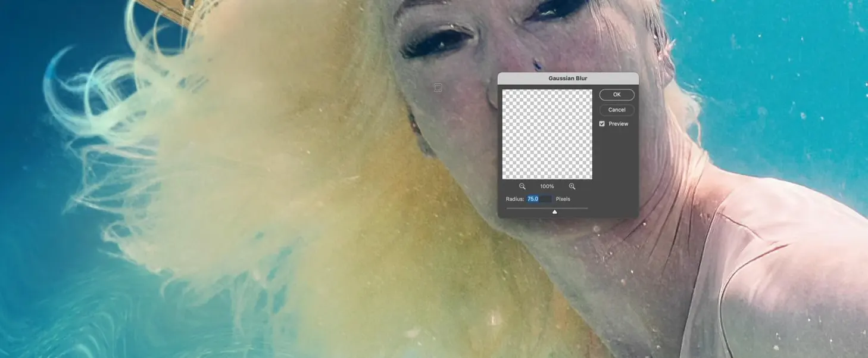
Task: Click the 100% preview zoom label
Action: point(547,186)
